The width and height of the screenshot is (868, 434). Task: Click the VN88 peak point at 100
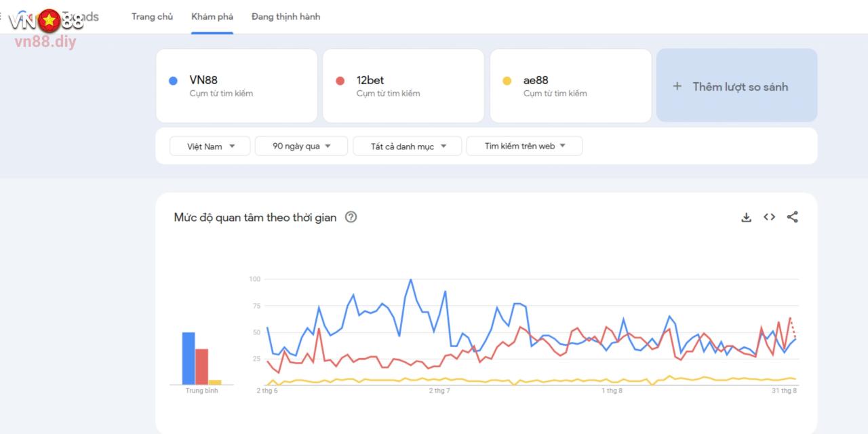(x=410, y=279)
